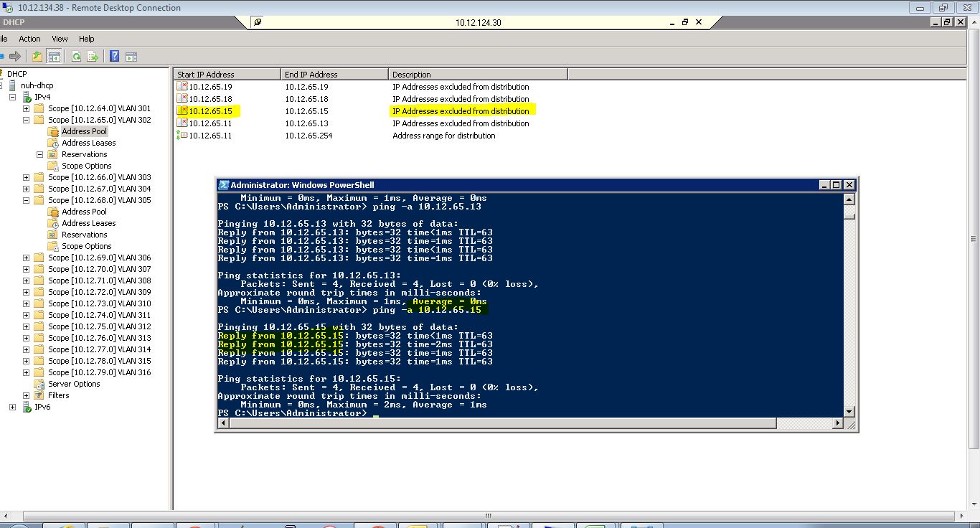Open the View menu
Image resolution: width=980 pixels, height=528 pixels.
[60, 39]
